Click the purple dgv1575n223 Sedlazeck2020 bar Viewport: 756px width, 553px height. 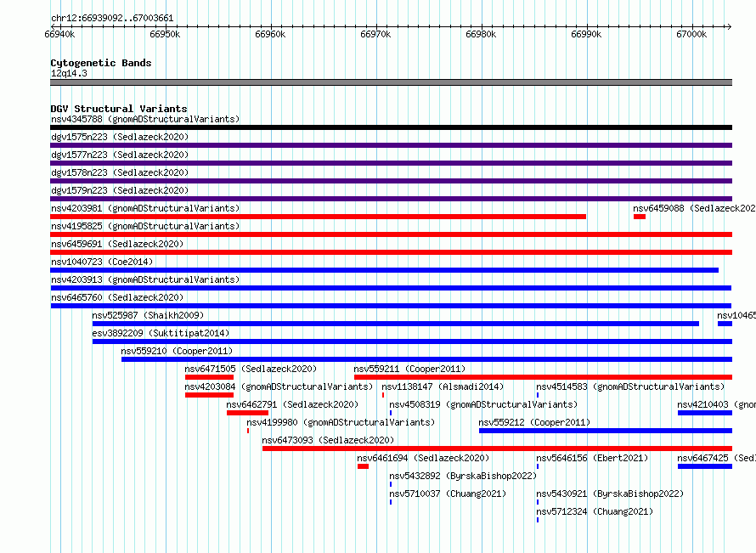point(391,145)
